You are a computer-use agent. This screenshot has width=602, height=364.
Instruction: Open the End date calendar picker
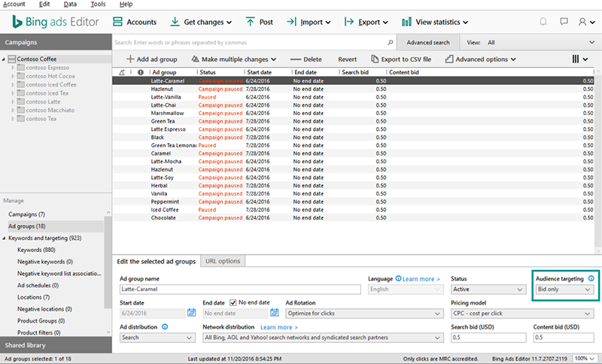[274, 313]
